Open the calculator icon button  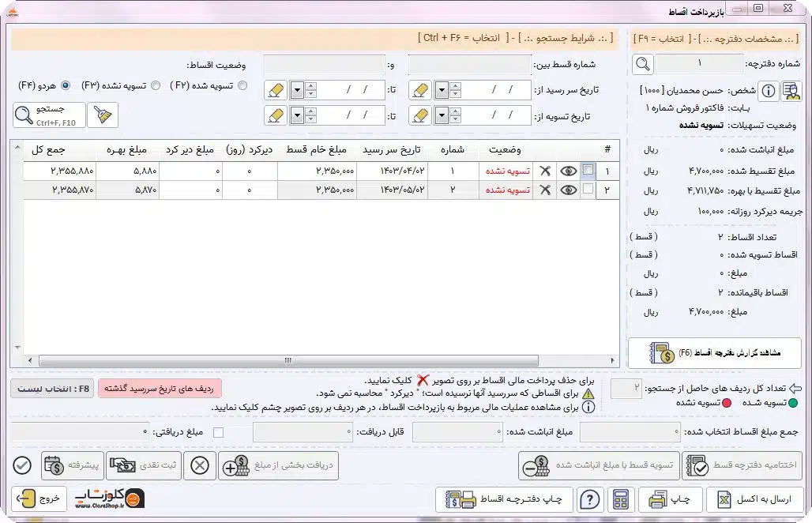(x=620, y=499)
